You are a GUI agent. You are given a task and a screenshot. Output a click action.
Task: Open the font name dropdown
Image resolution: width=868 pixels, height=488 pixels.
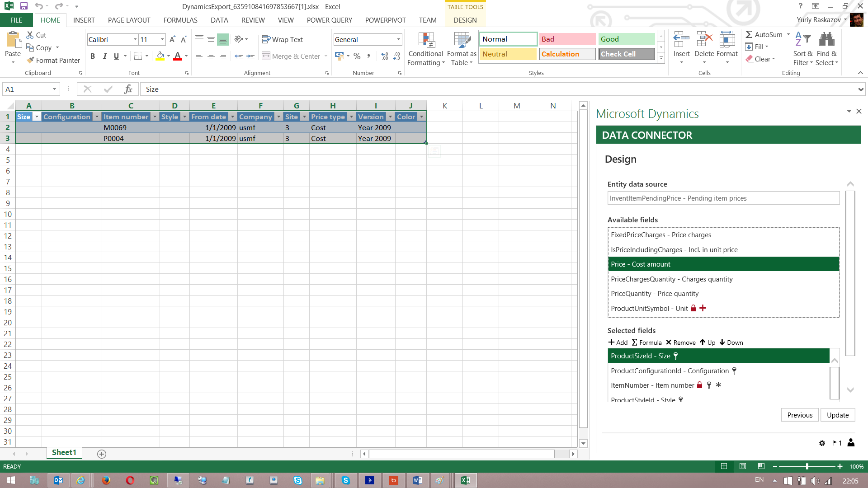135,39
